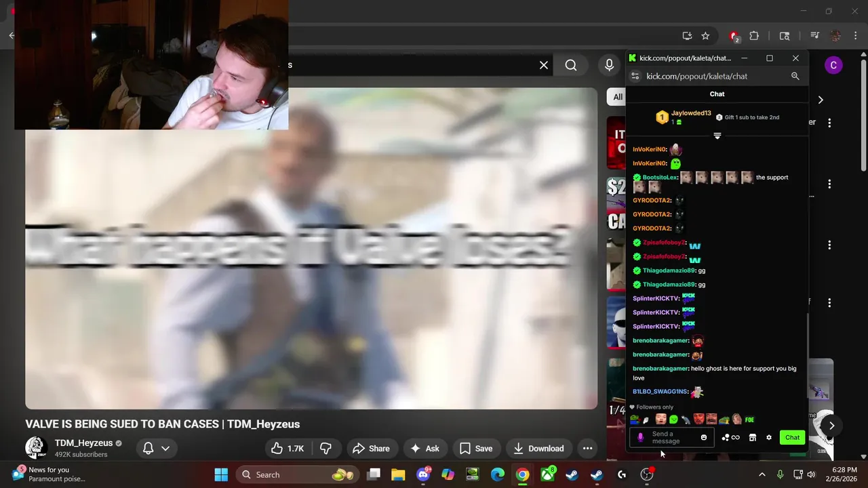Expand the notification bell dropdown
Viewport: 868px width, 488px height.
156,448
